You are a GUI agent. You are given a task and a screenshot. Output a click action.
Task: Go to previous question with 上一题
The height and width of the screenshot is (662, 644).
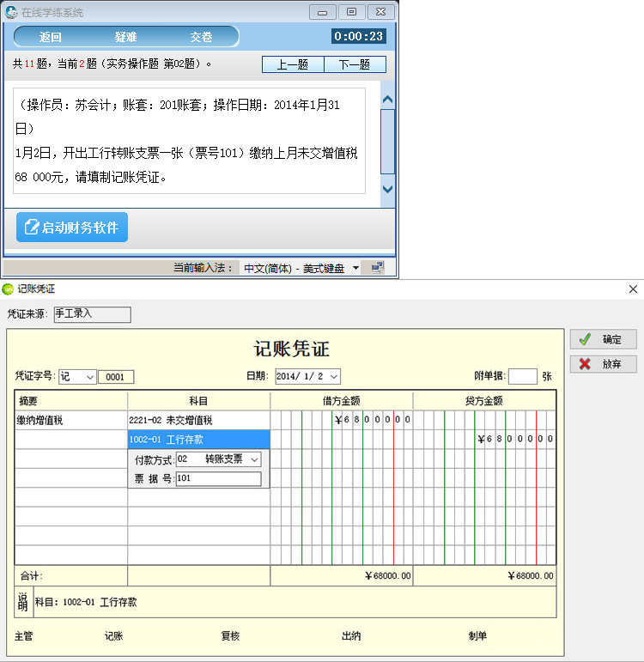(292, 65)
